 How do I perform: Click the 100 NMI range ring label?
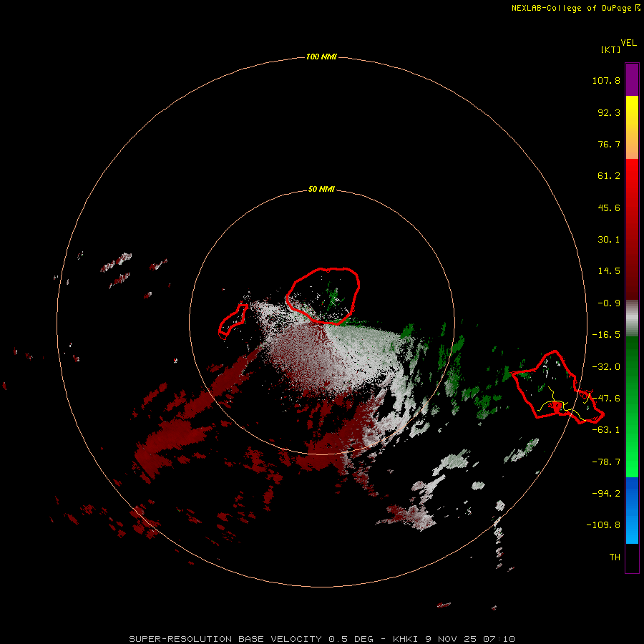(x=321, y=57)
